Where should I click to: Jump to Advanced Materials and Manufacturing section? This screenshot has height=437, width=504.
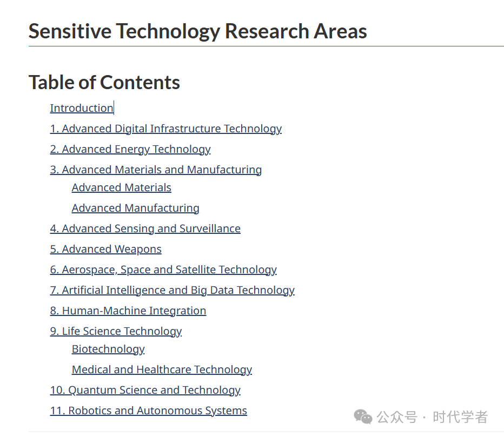click(156, 170)
